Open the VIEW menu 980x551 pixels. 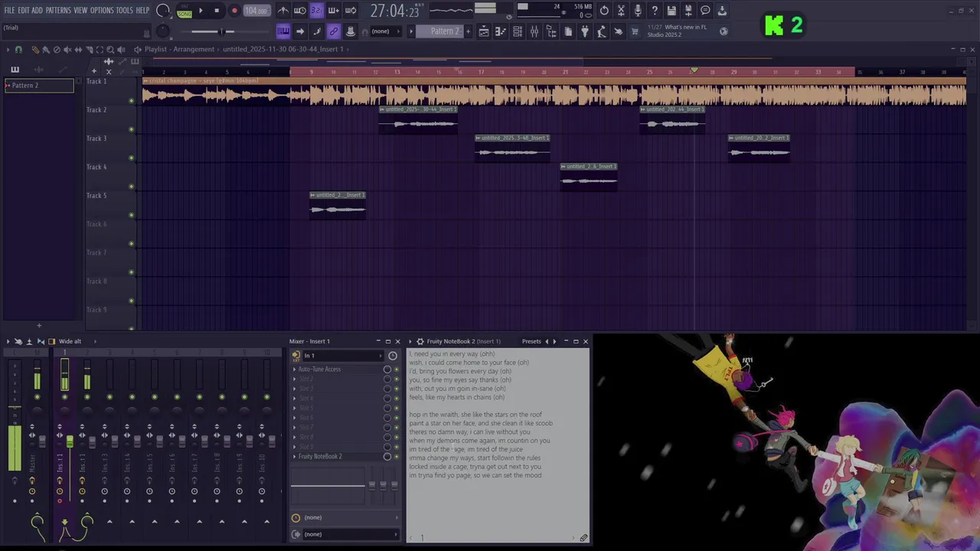click(x=80, y=10)
